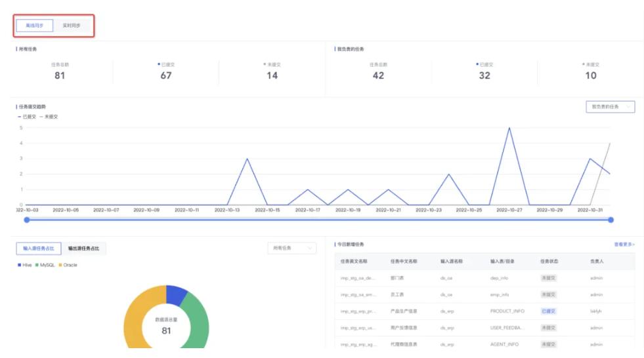Toggle the 未提交 line legend

(49, 117)
